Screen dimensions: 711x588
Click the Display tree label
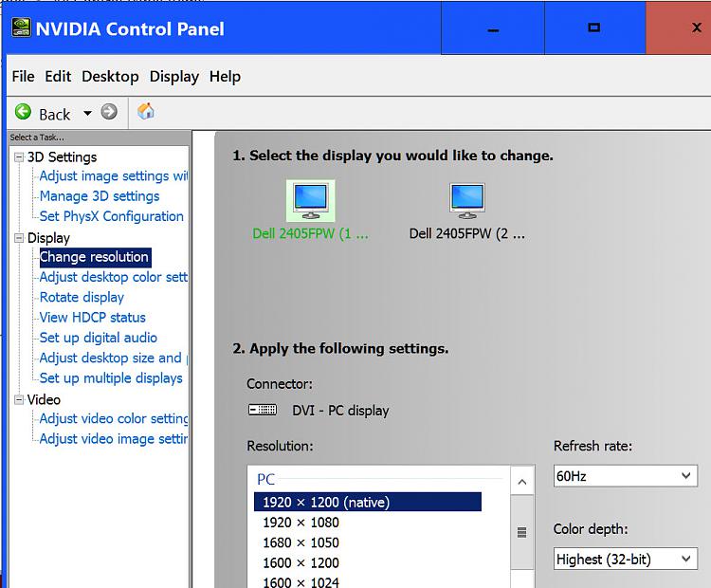coord(48,238)
